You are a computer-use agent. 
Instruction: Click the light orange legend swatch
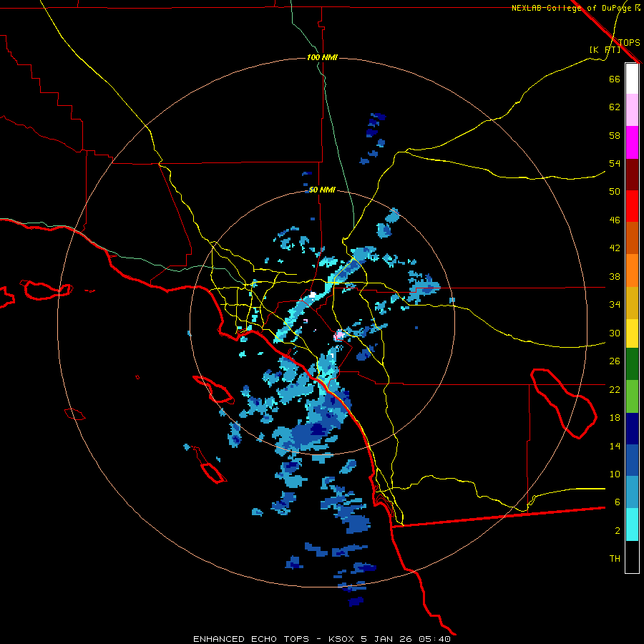coord(632,270)
